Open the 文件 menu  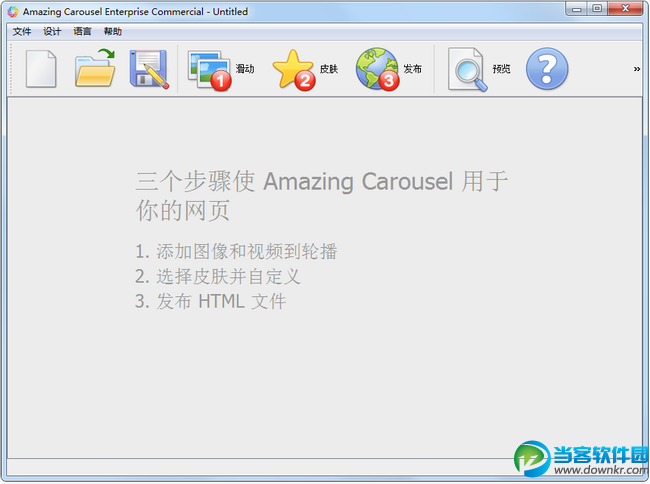point(22,31)
